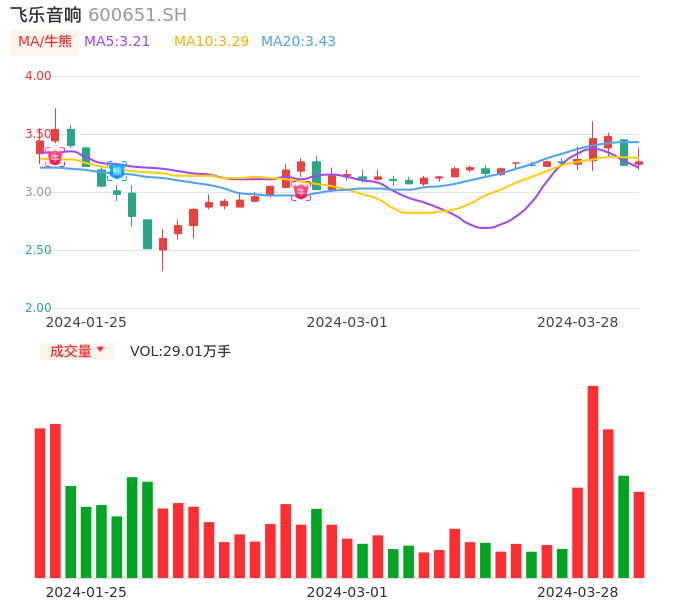Toggle the MA5:3.21 legend item
Image resolution: width=686 pixels, height=606 pixels.
click(x=117, y=42)
